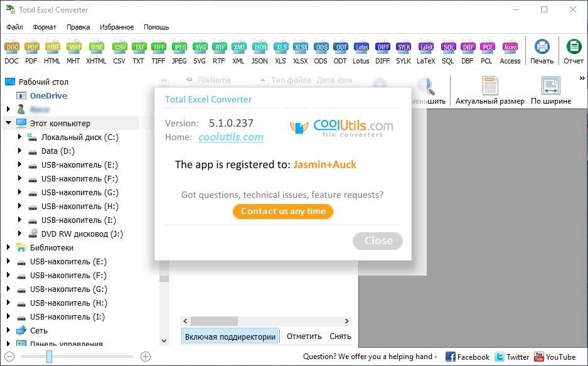Expand the Data (D:) drive node
Image resolution: width=588 pixels, height=366 pixels.
[x=19, y=151]
